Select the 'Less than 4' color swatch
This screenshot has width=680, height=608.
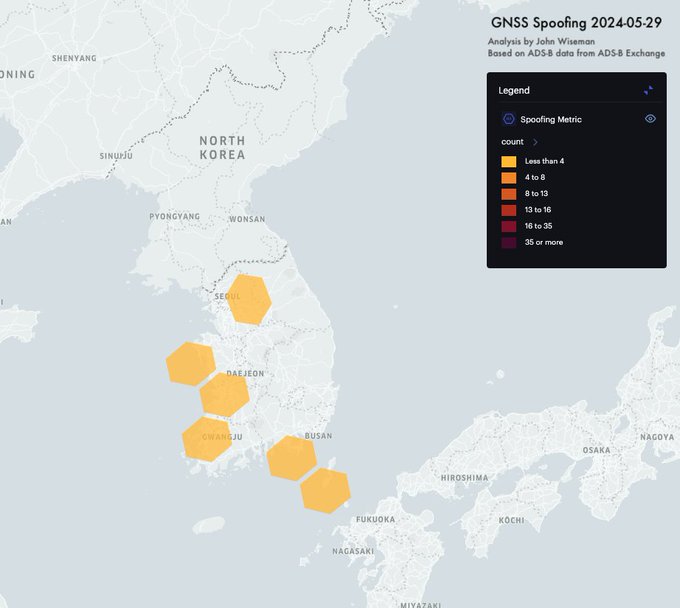[509, 161]
